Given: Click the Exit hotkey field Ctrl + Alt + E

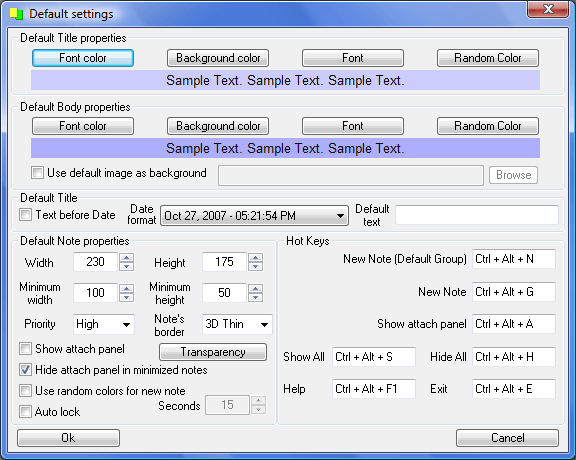Looking at the screenshot, I should [x=514, y=389].
